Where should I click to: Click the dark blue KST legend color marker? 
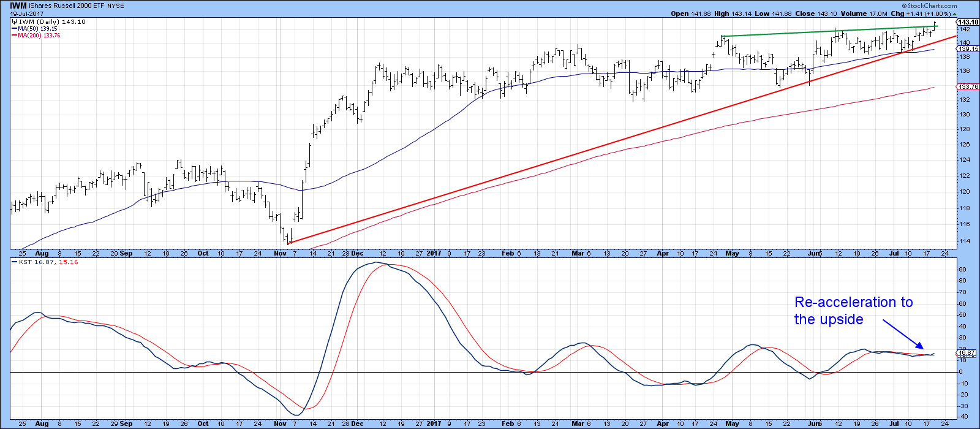pos(14,262)
